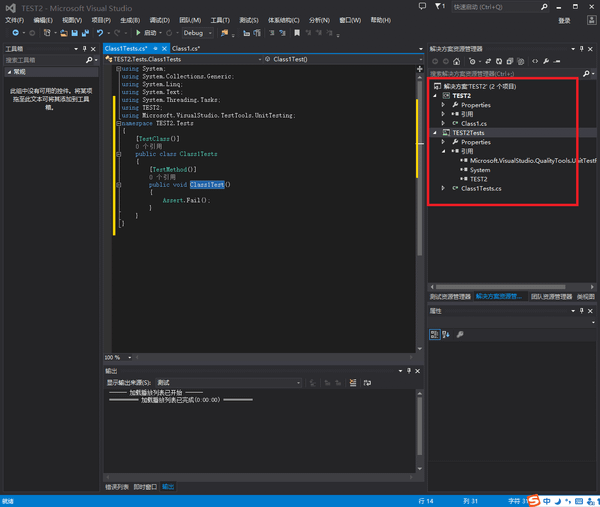Uncomment selected lines via toolbar icon
This screenshot has width=600, height=507.
click(282, 33)
